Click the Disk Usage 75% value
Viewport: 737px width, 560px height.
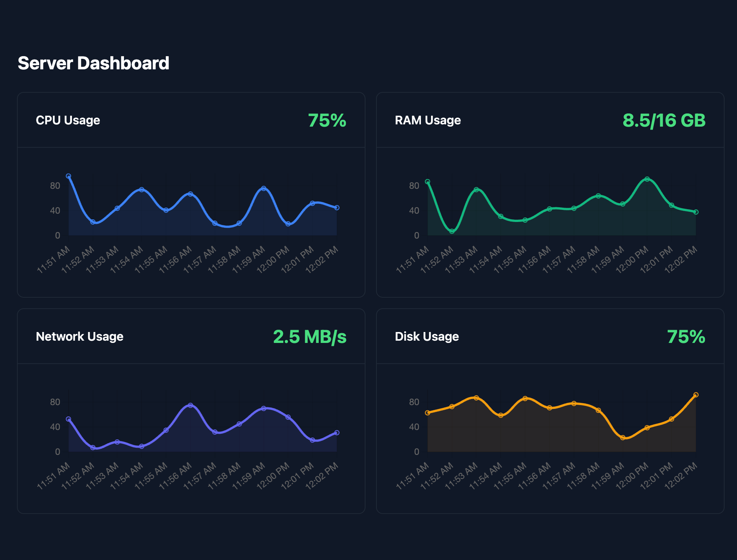[686, 337]
